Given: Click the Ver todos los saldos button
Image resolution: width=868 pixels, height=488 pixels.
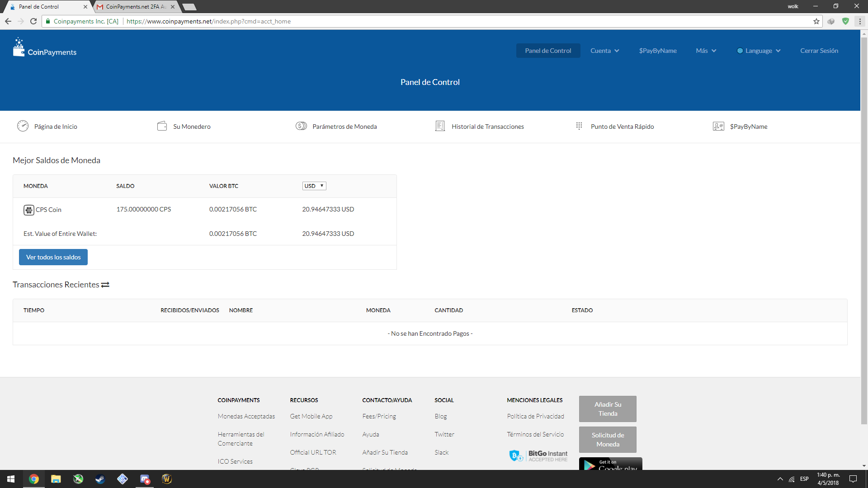Looking at the screenshot, I should [x=53, y=257].
